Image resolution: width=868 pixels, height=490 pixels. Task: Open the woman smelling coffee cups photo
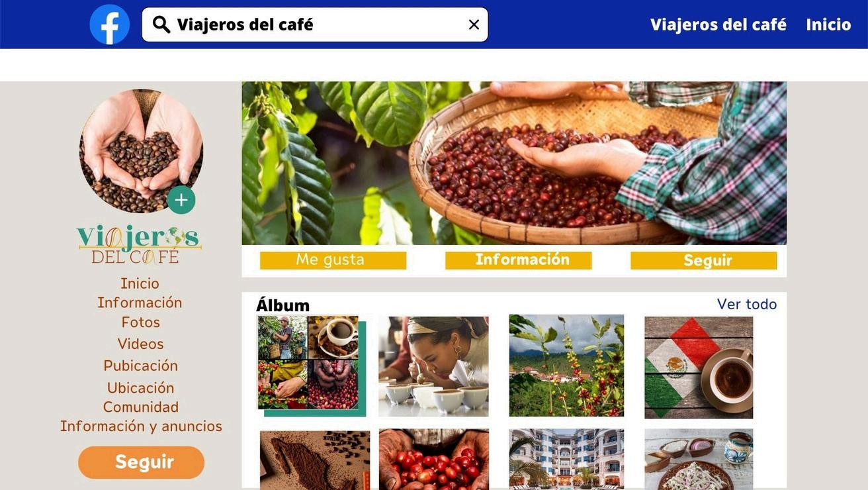[433, 366]
